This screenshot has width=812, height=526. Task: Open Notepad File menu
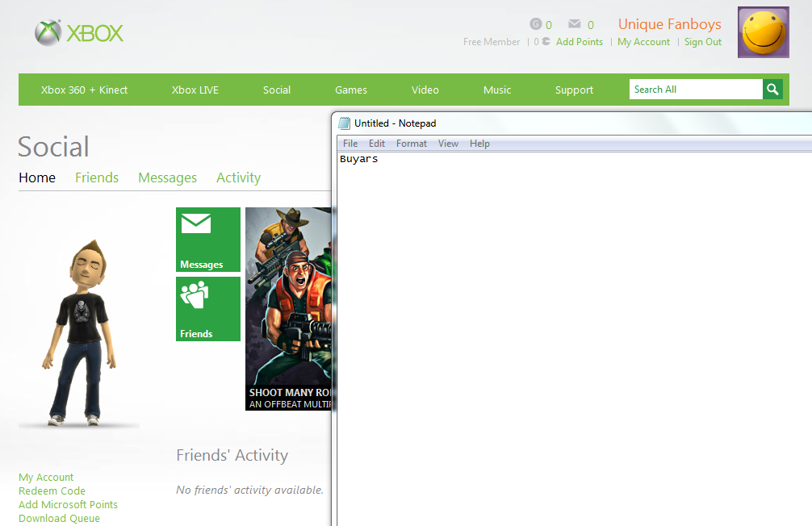point(350,144)
